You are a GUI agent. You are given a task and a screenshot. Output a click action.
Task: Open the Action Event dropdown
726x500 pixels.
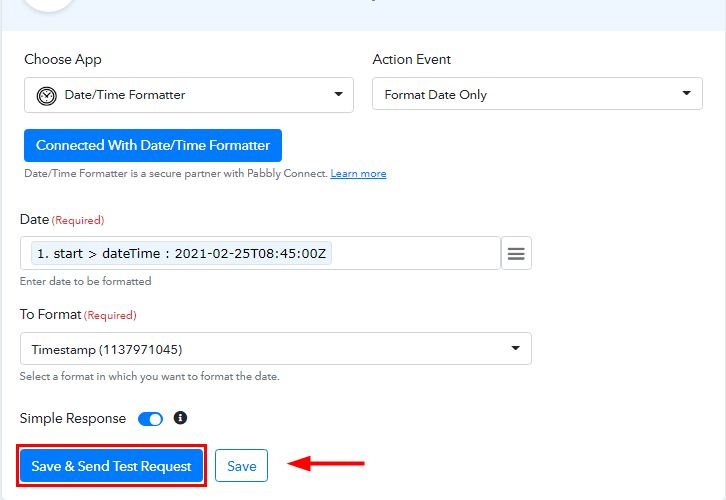tap(537, 94)
